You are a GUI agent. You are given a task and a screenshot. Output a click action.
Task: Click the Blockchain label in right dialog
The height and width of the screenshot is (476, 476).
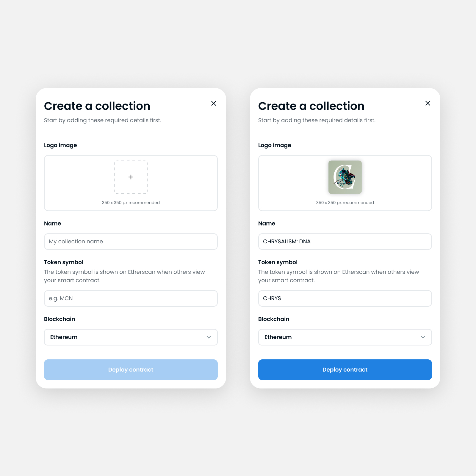[274, 319]
